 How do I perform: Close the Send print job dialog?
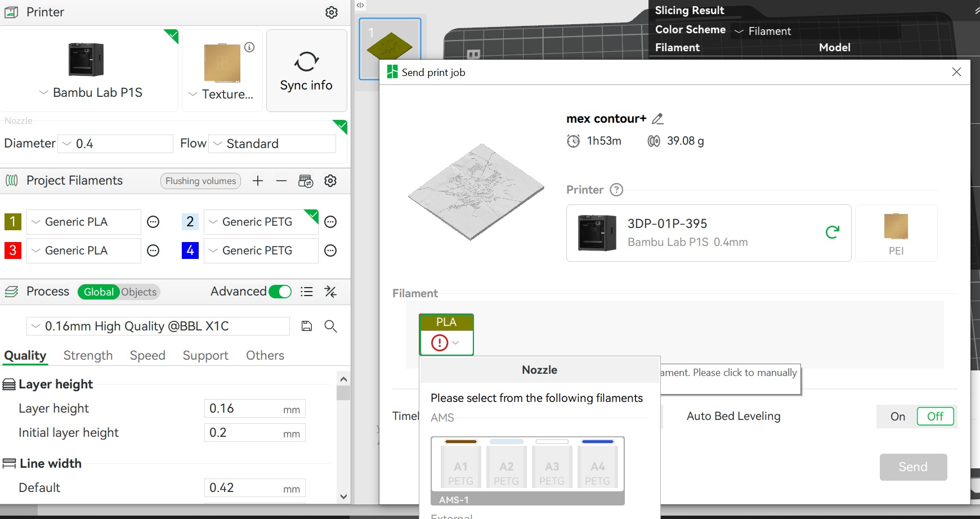[956, 72]
